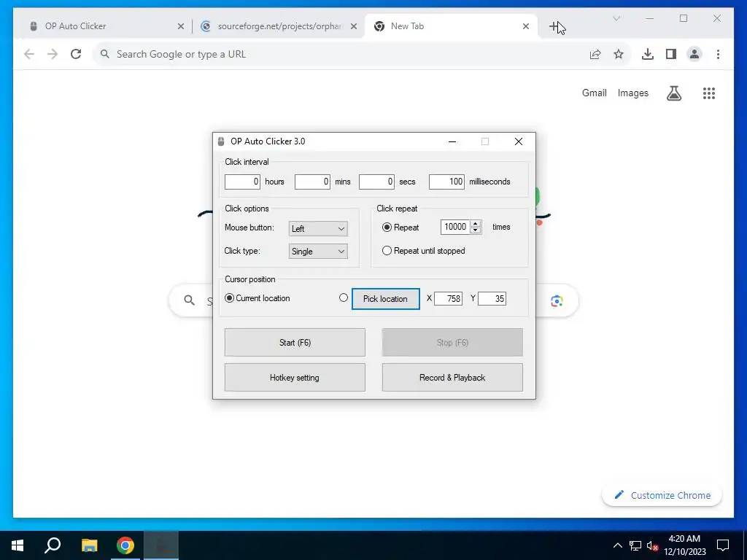
Task: Open network status tray icon
Action: [635, 545]
